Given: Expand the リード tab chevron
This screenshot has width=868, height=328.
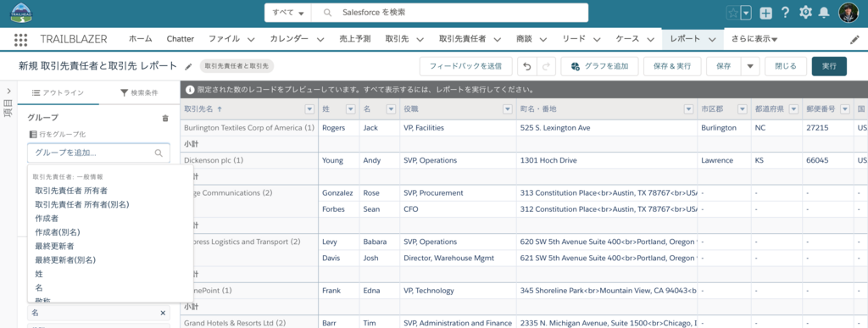Looking at the screenshot, I should (x=597, y=39).
